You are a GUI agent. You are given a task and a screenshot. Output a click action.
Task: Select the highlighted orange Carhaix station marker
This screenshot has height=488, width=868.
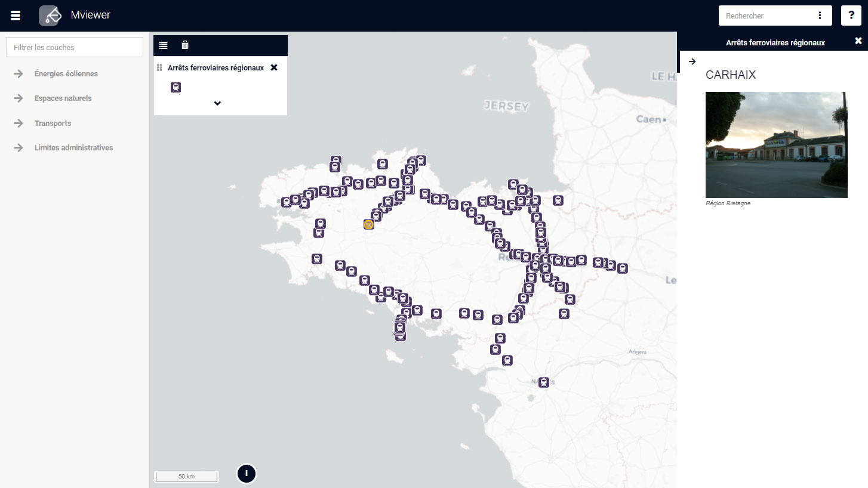click(369, 224)
